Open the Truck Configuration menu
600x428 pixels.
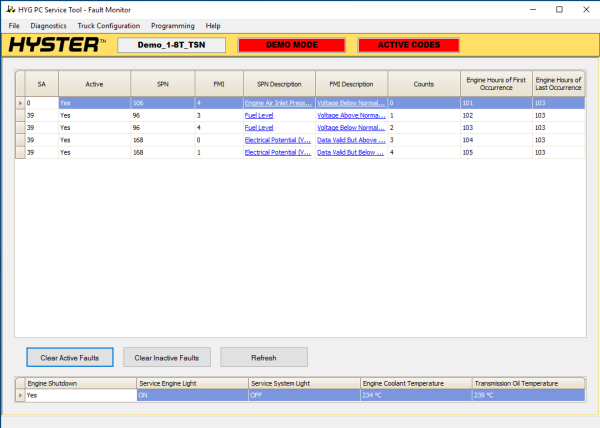tap(109, 26)
